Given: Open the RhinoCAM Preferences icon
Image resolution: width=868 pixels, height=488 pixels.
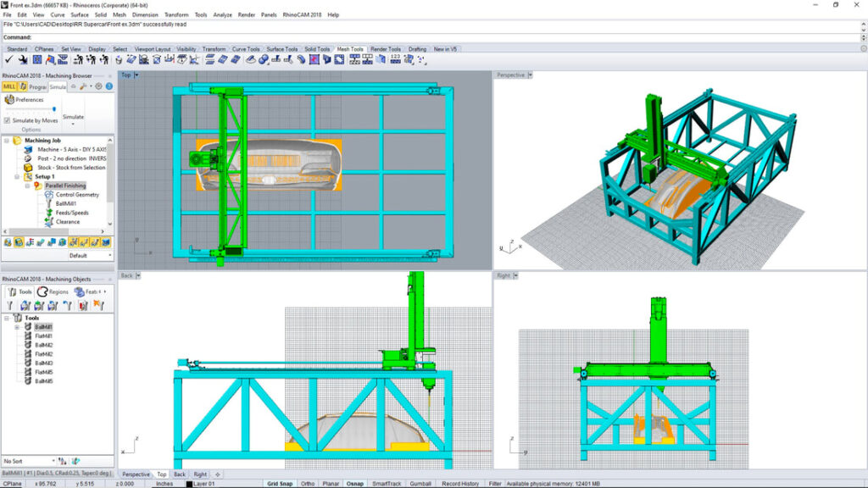Looking at the screenshot, I should coord(9,99).
